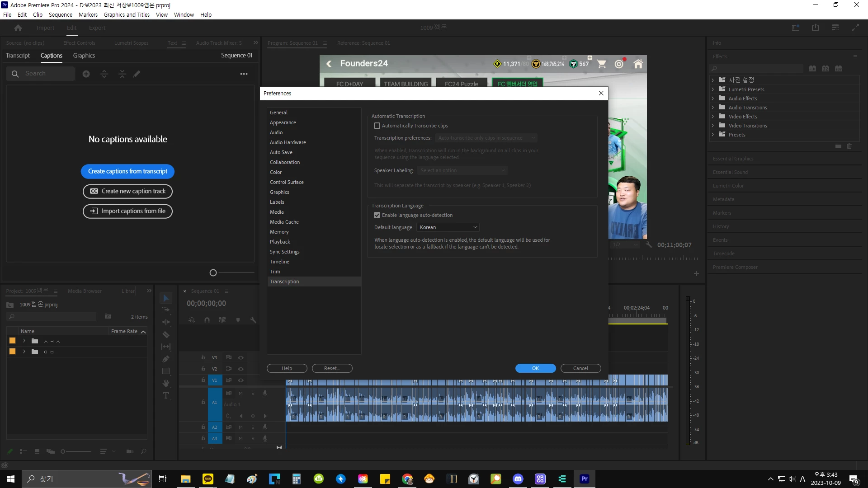
Task: Click OK in Preferences dialog
Action: tap(535, 368)
